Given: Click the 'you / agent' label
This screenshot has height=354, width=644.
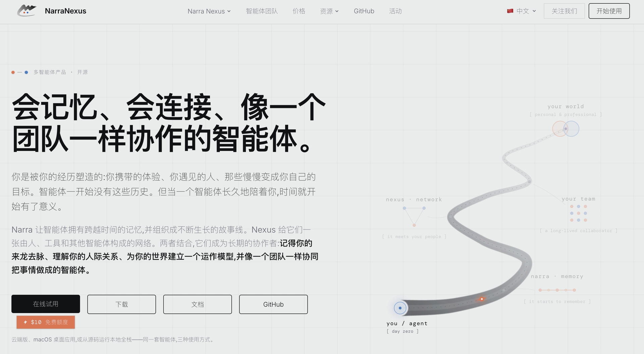Looking at the screenshot, I should (407, 323).
